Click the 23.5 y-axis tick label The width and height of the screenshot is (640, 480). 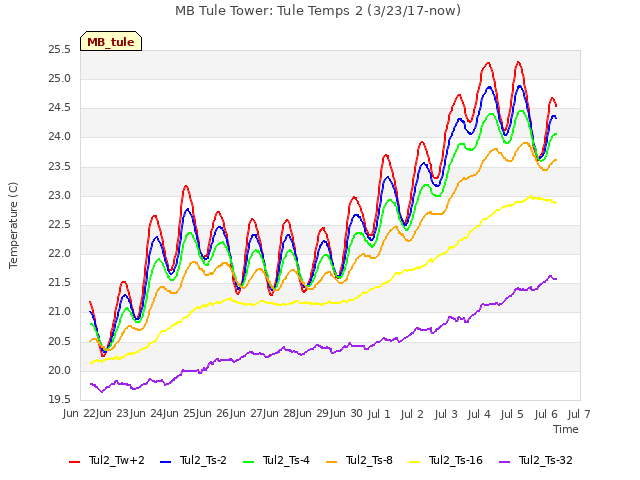[x=59, y=167]
